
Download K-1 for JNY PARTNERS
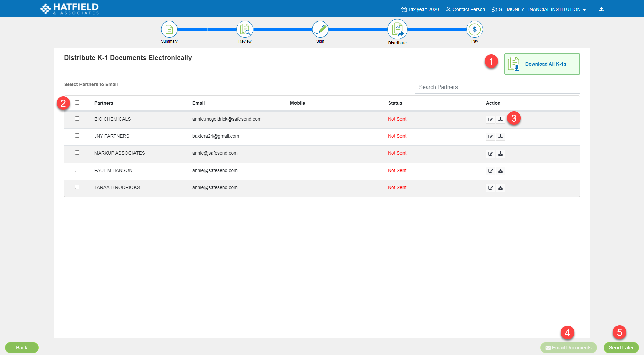(x=500, y=137)
